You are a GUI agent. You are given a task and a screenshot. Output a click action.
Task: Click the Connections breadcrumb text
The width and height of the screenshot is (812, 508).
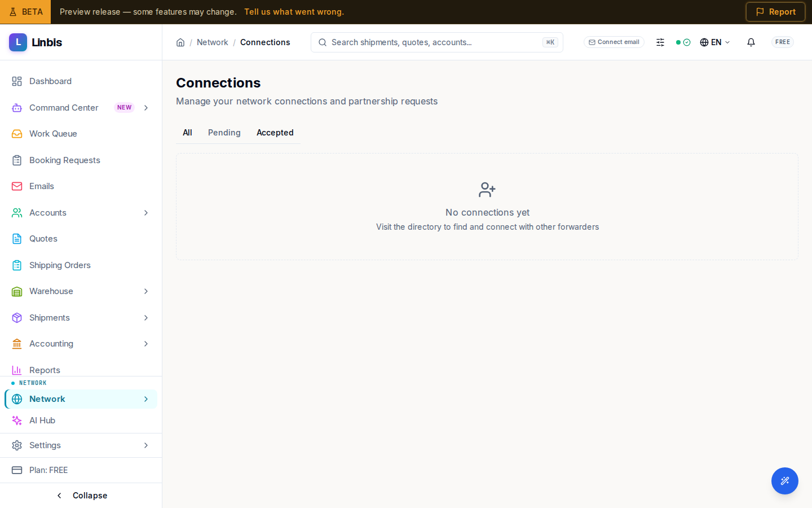click(265, 42)
